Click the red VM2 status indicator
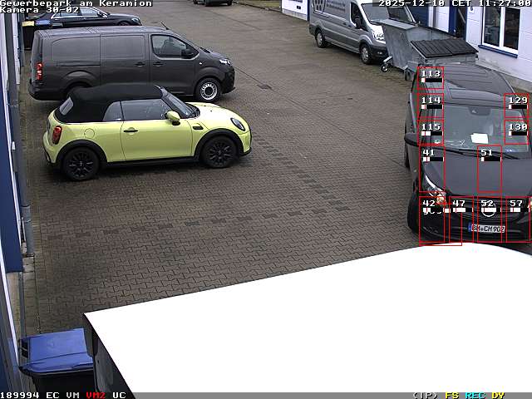The width and height of the screenshot is (532, 399). pyautogui.click(x=96, y=395)
